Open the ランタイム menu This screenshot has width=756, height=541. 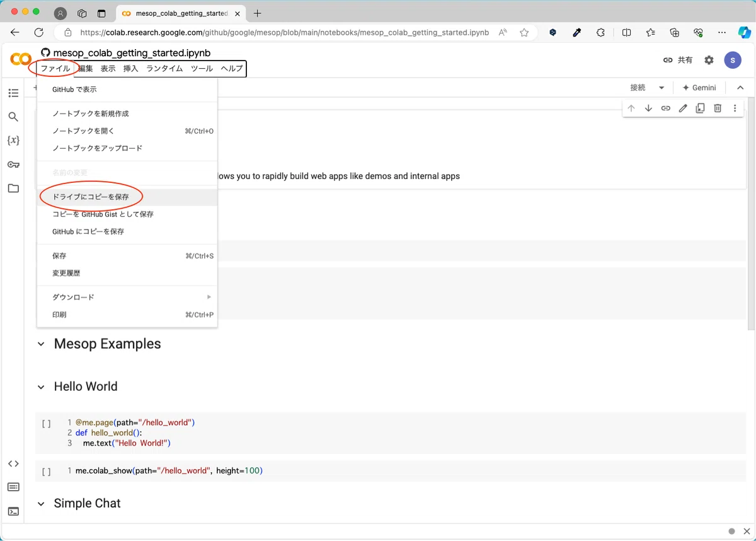pyautogui.click(x=164, y=69)
